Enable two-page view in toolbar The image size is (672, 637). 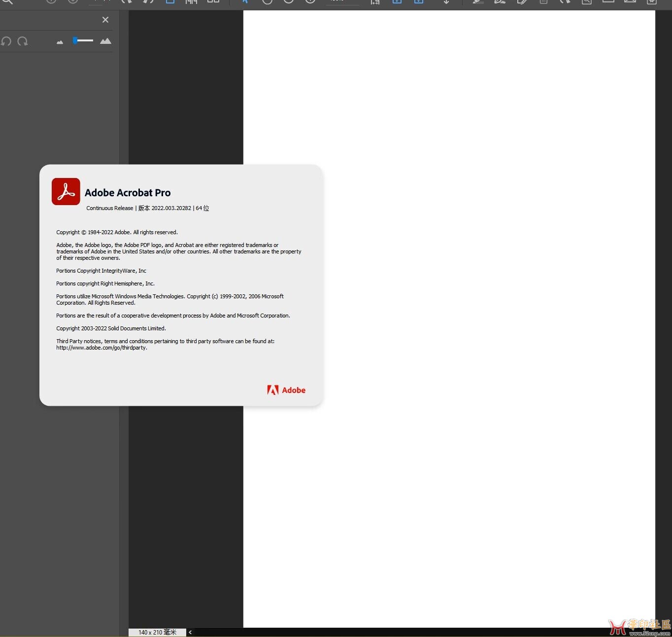click(x=213, y=2)
